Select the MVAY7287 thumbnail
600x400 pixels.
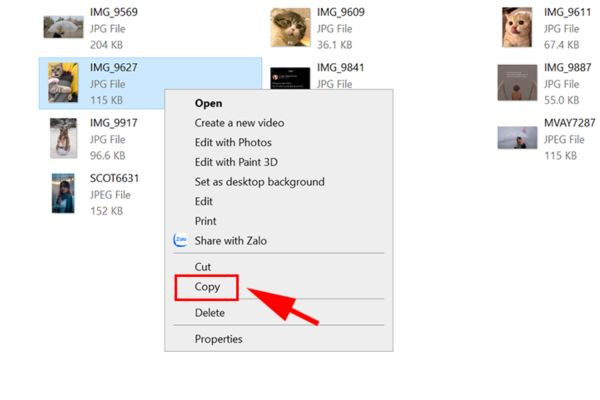pos(517,138)
